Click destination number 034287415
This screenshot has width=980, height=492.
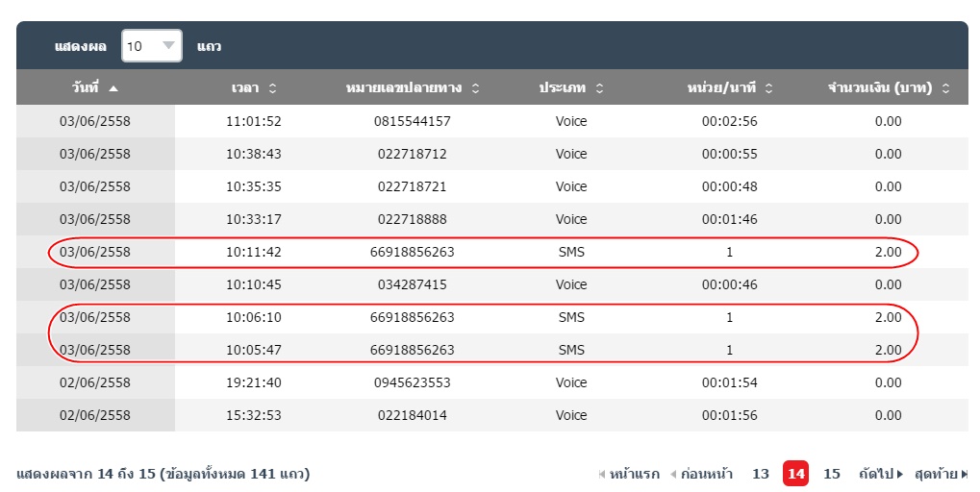click(x=412, y=284)
